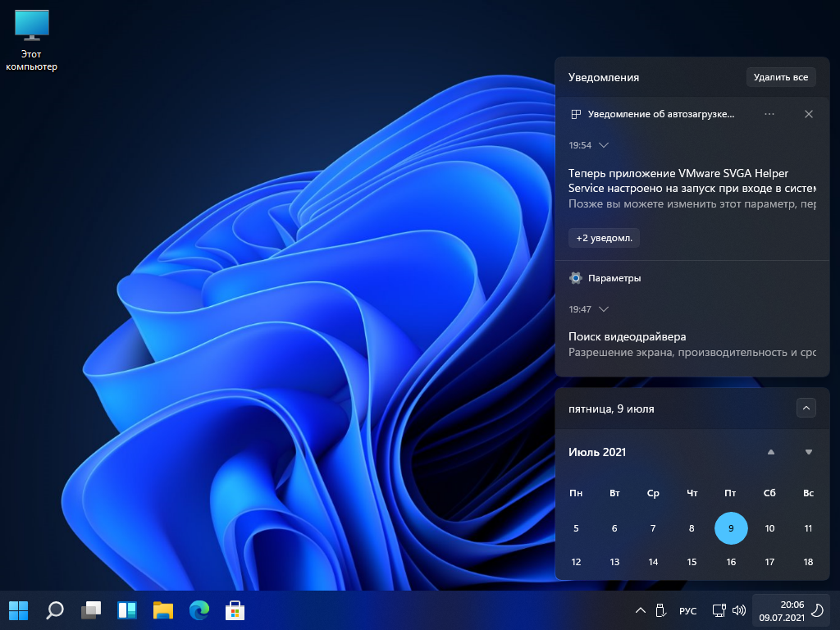This screenshot has height=630, width=840.
Task: Collapse the calendar with chevron button
Action: [x=806, y=408]
